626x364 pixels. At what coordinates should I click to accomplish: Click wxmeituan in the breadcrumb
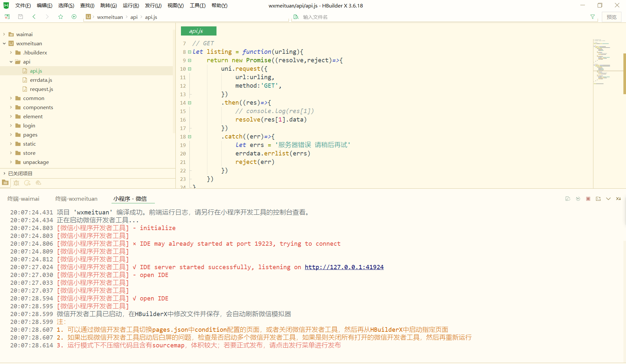110,17
